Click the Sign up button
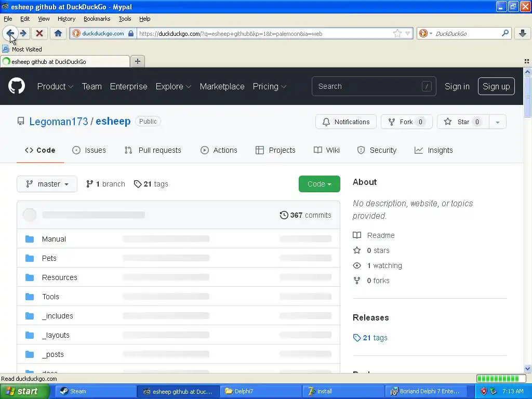532x399 pixels. [496, 87]
